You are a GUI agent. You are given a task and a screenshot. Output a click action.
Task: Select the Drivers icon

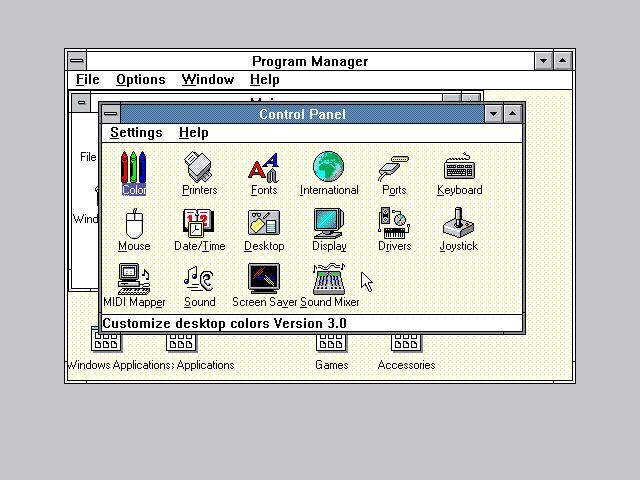(x=394, y=223)
